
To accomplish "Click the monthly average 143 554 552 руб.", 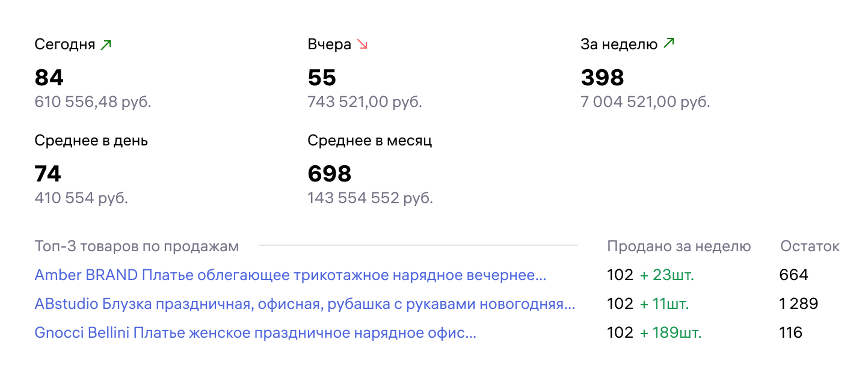I will click(x=370, y=198).
